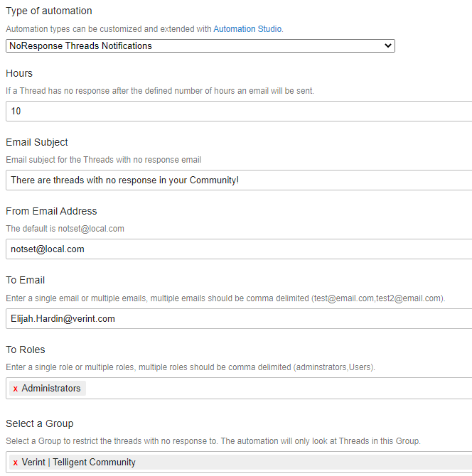The width and height of the screenshot is (472, 476).
Task: Click the Type of automation heading
Action: point(49,11)
